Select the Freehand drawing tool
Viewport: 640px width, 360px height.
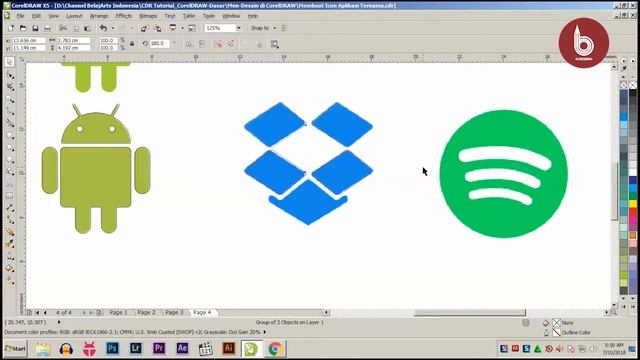[10, 111]
